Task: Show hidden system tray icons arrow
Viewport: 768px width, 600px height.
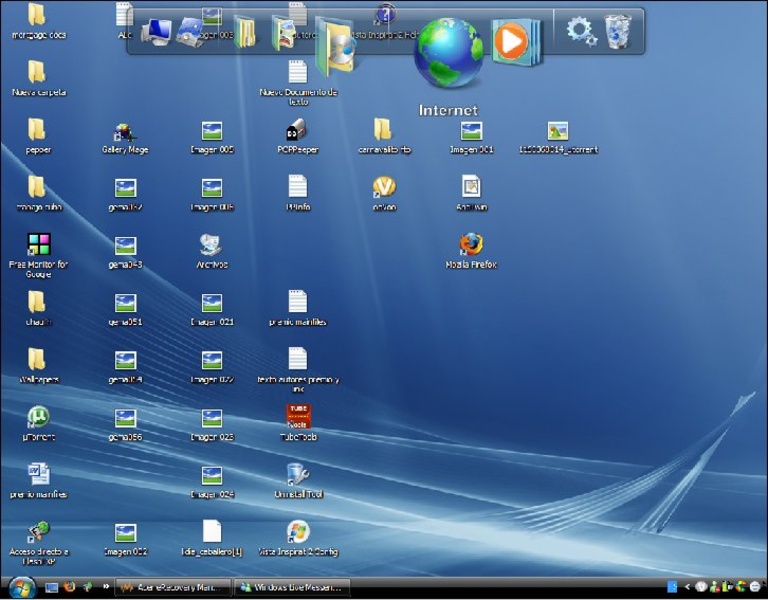Action: click(687, 587)
